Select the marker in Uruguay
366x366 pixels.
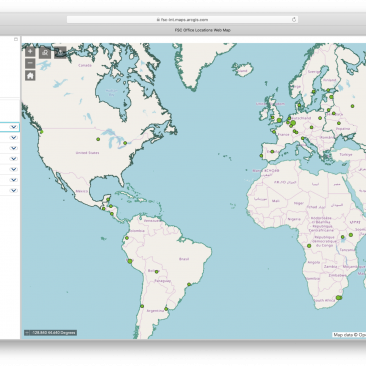click(x=166, y=309)
